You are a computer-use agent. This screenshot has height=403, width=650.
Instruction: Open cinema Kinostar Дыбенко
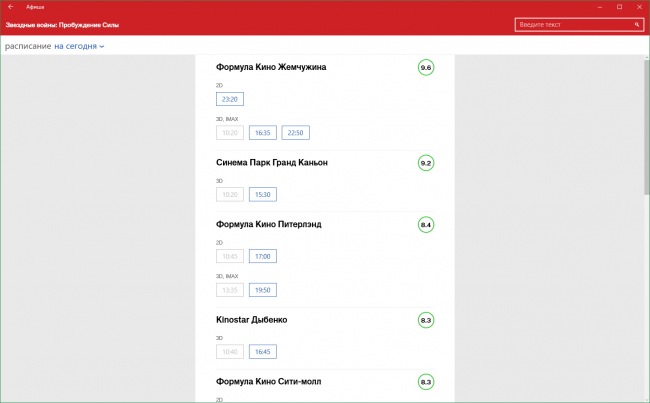pyautogui.click(x=251, y=320)
